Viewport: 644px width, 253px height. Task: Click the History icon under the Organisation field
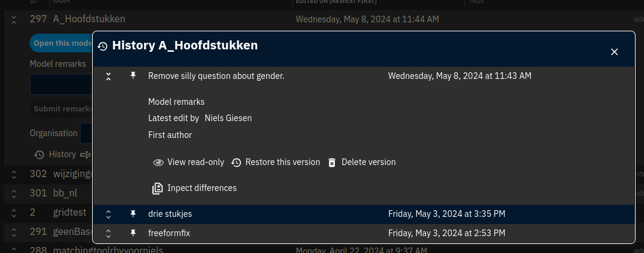pos(39,154)
